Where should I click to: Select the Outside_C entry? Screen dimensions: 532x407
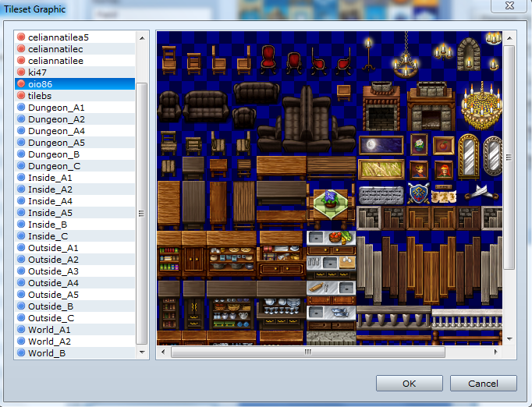pyautogui.click(x=75, y=318)
